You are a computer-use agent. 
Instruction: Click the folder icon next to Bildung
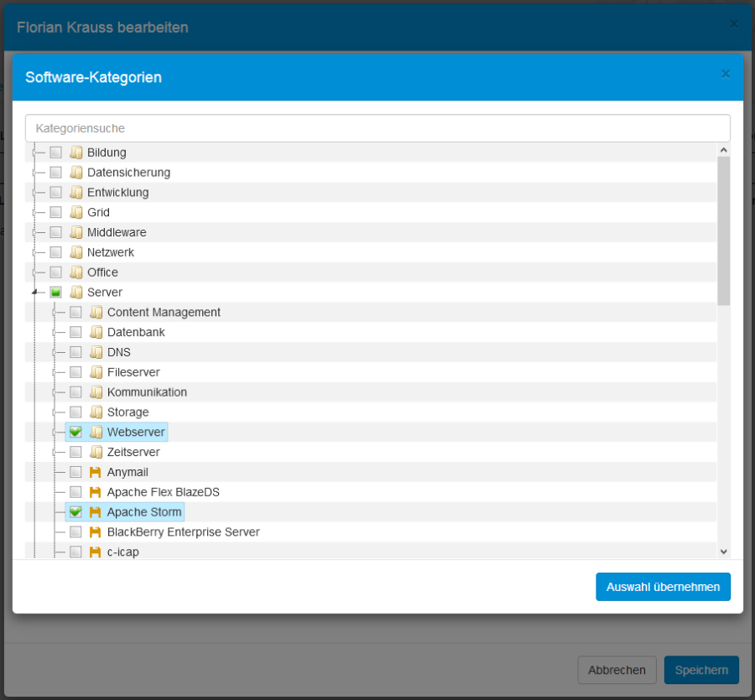pos(75,152)
